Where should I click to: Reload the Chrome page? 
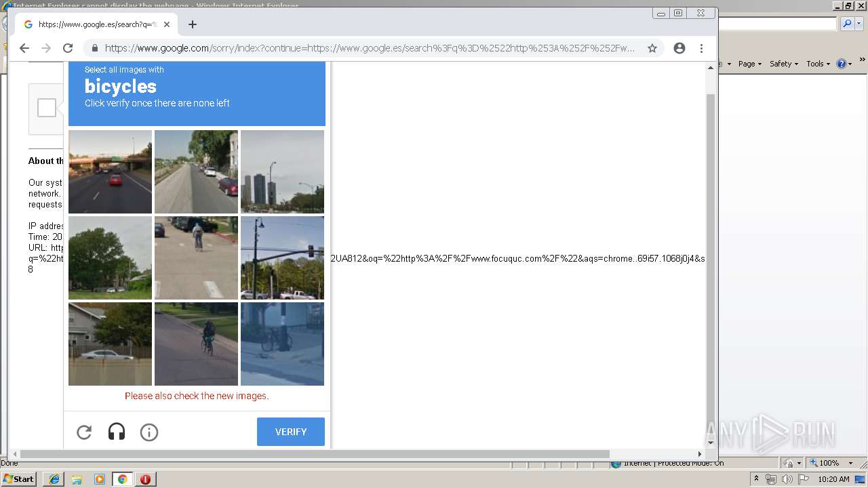68,48
